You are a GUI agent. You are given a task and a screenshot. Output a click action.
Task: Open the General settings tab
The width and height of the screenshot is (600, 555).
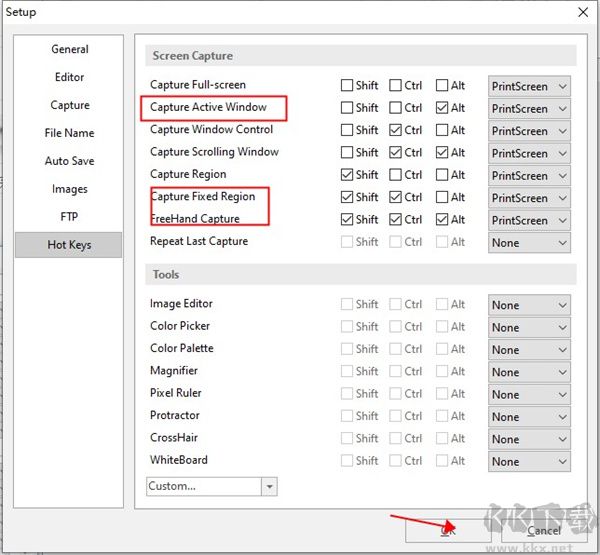tap(69, 49)
